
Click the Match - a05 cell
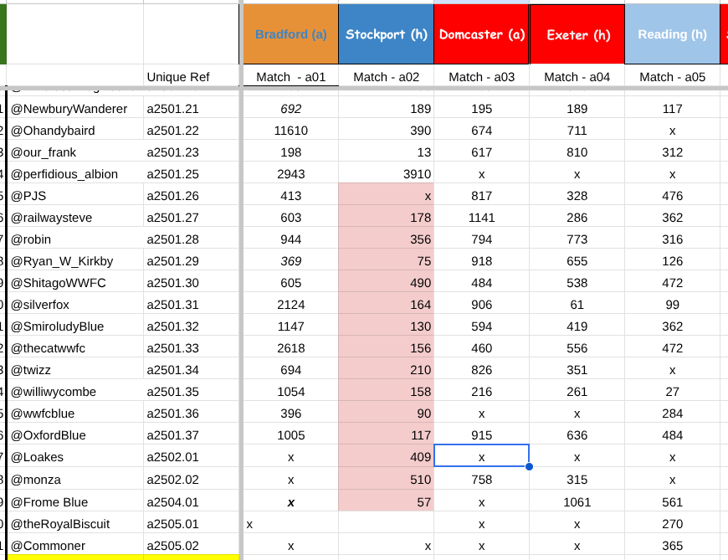[672, 77]
